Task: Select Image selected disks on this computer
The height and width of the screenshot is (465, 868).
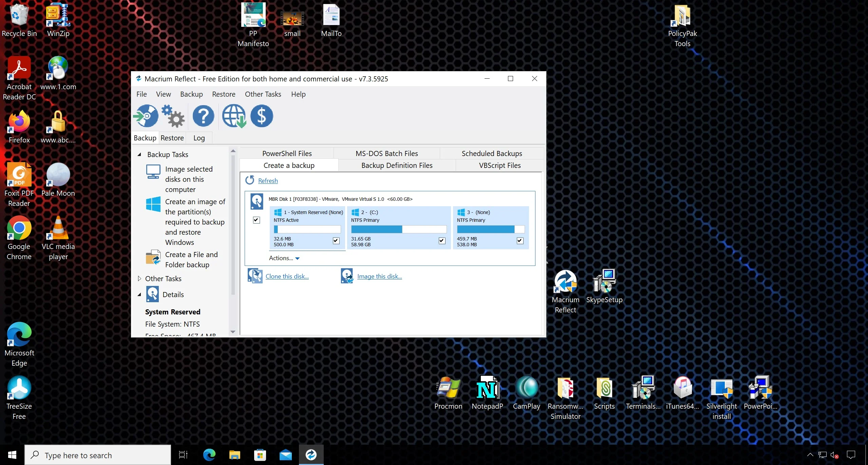Action: point(186,179)
